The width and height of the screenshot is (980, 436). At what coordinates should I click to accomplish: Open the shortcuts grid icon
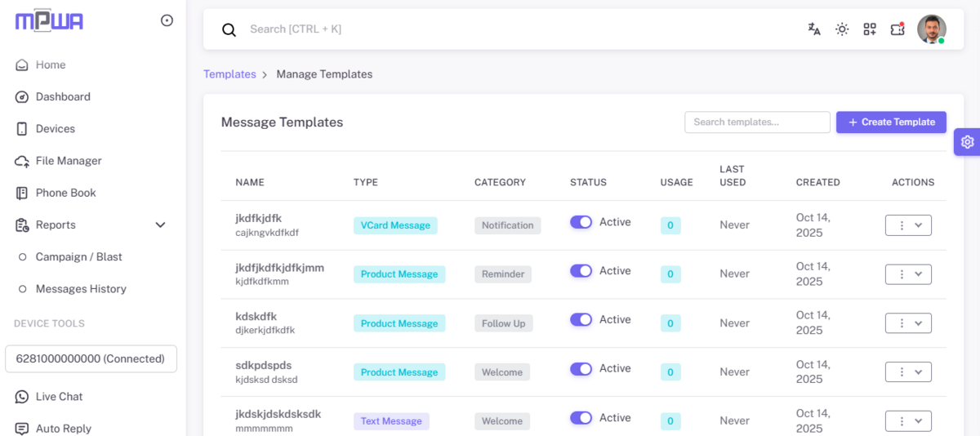point(870,29)
